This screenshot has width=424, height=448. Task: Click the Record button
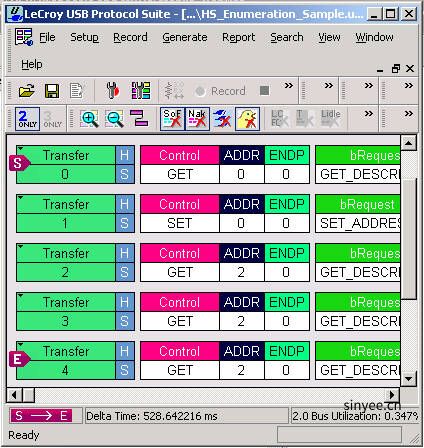click(221, 91)
